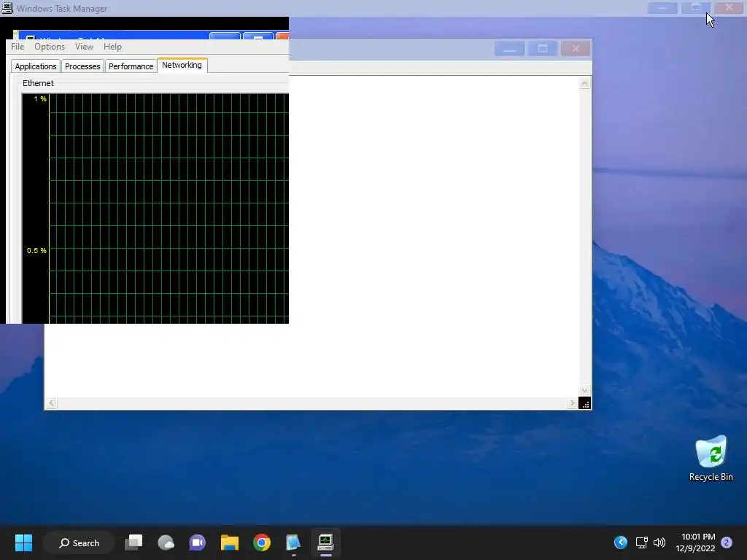Minimize the top Windows Task Manager window
Image resolution: width=747 pixels, height=560 pixels.
click(662, 7)
